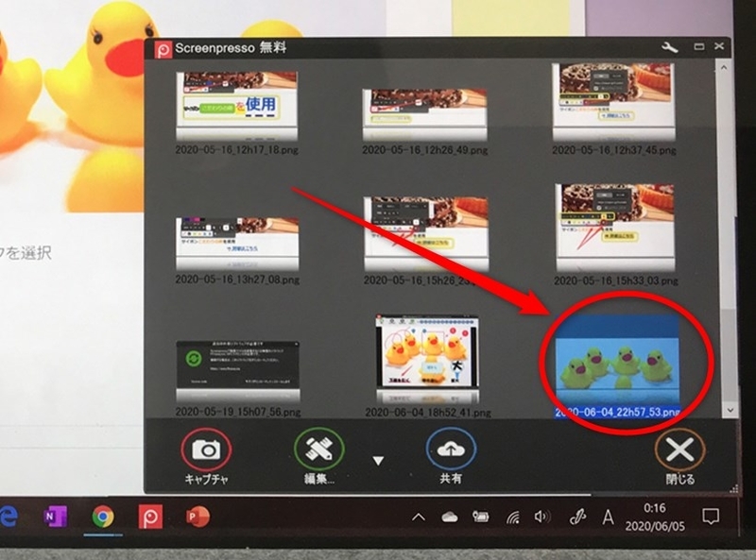This screenshot has width=756, height=560.
Task: Select the arrow screenshot thumbnail dated 15h26
Action: [426, 232]
